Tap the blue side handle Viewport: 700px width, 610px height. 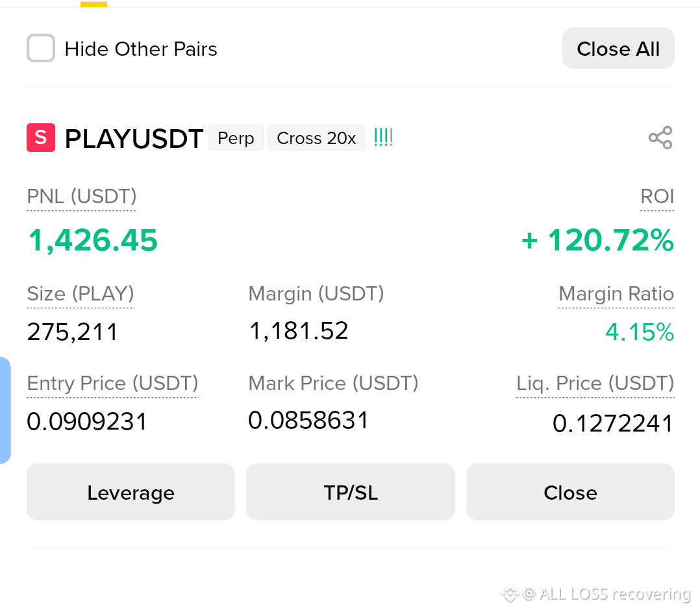(x=5, y=410)
